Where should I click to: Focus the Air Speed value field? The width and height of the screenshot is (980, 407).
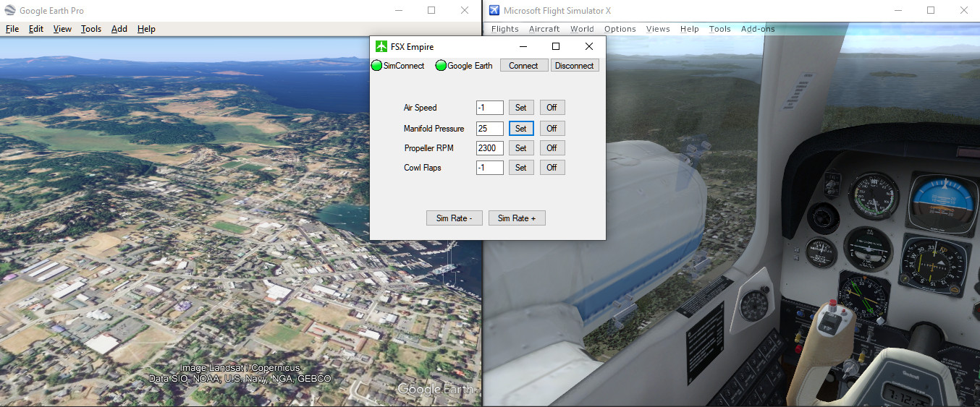click(490, 108)
